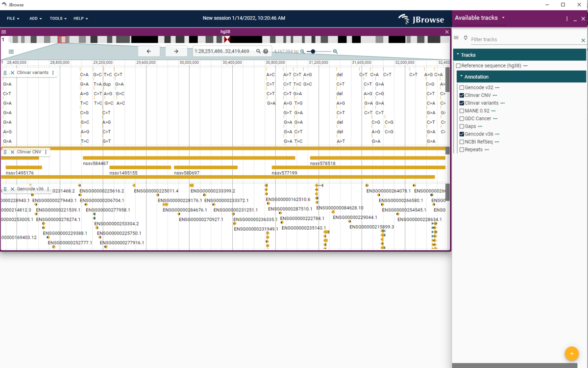Clear the Filter tracks field
Image resolution: width=588 pixels, height=368 pixels.
coord(583,40)
